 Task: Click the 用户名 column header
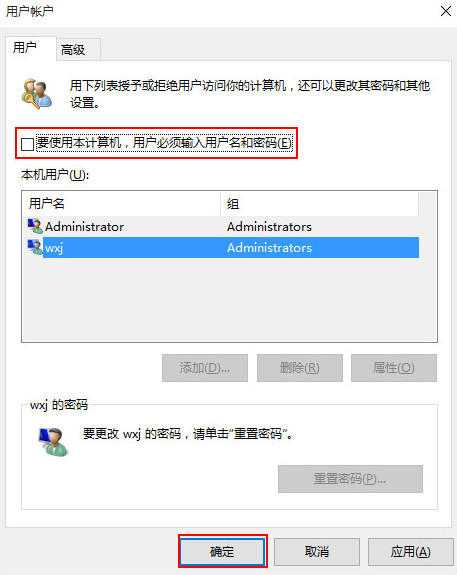tap(122, 204)
